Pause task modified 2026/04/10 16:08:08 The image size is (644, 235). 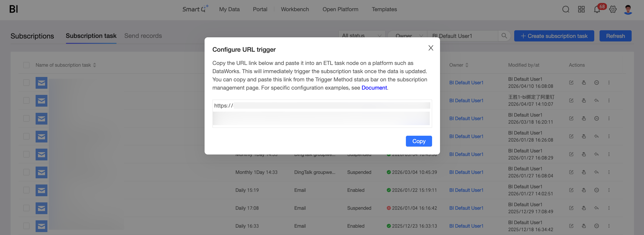[597, 83]
